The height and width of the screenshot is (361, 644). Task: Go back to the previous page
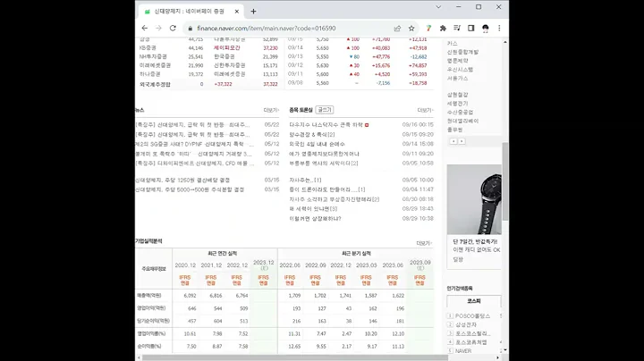point(145,28)
